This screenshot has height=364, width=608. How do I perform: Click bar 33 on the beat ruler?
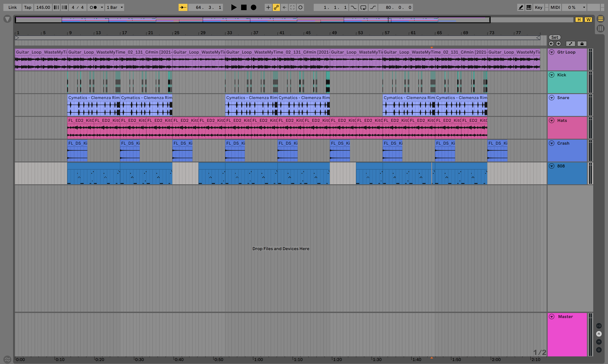click(229, 33)
